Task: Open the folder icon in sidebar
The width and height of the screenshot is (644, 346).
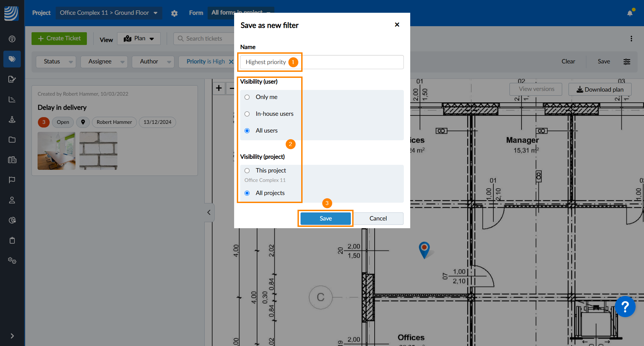Action: click(x=12, y=140)
